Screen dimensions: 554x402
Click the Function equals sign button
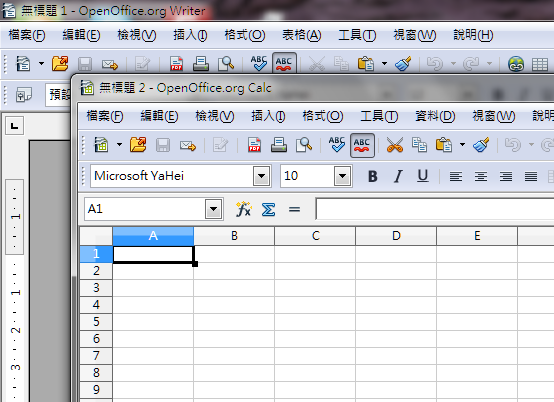[x=294, y=209]
